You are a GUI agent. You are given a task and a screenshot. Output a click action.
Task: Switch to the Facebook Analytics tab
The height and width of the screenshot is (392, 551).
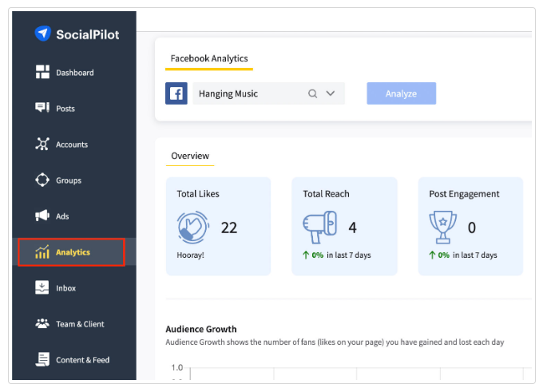(209, 58)
